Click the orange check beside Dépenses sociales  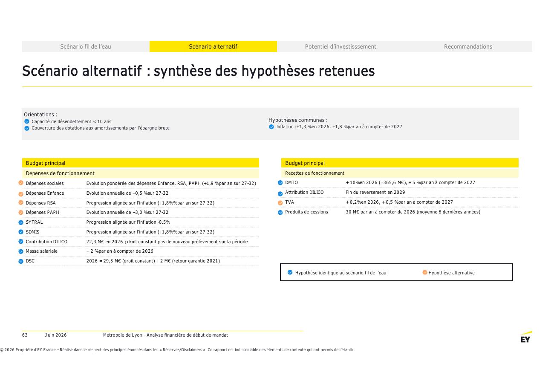point(21,183)
